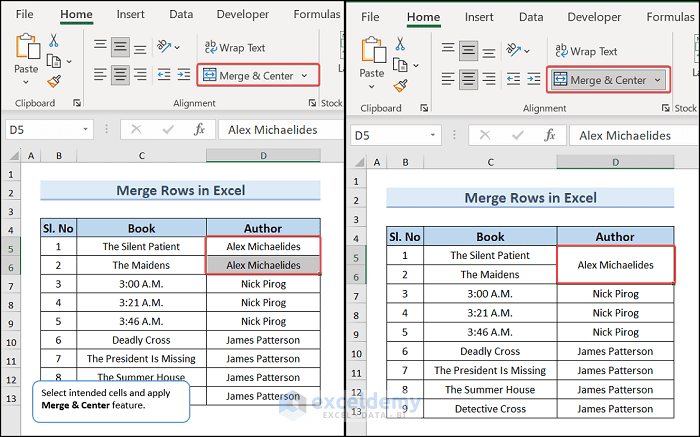Screen dimensions: 700x437
Task: Click the Select All corner in the left window
Action: [14, 155]
